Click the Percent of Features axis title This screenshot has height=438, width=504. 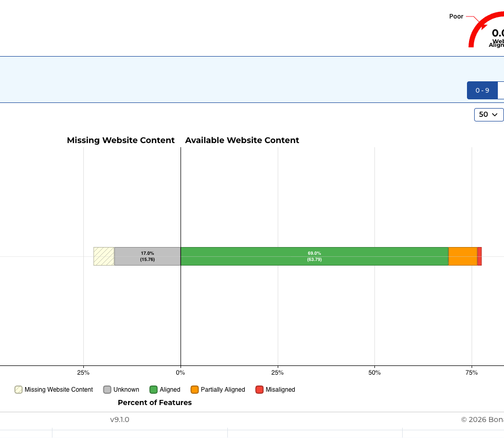point(155,402)
